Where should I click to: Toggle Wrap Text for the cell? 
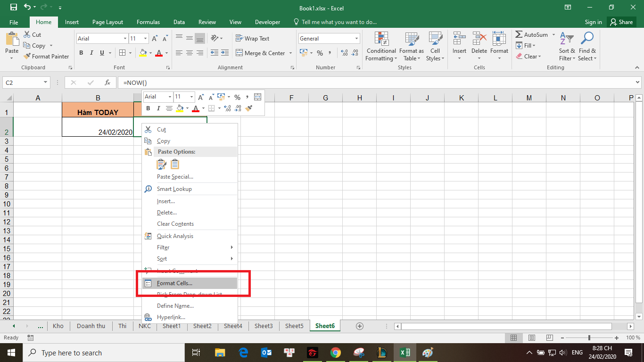point(252,39)
